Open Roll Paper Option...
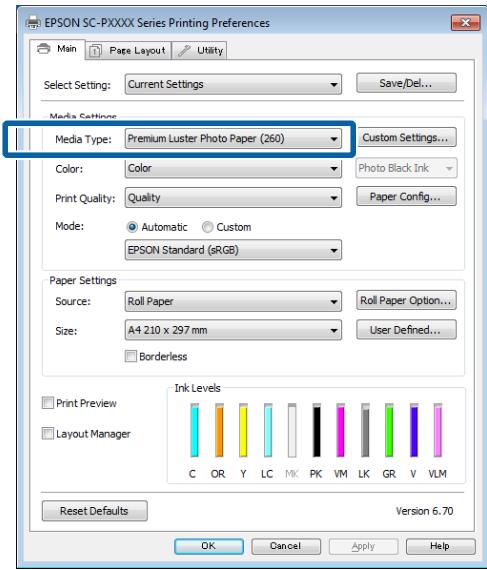Screen dimensions: 487x570 point(406,300)
